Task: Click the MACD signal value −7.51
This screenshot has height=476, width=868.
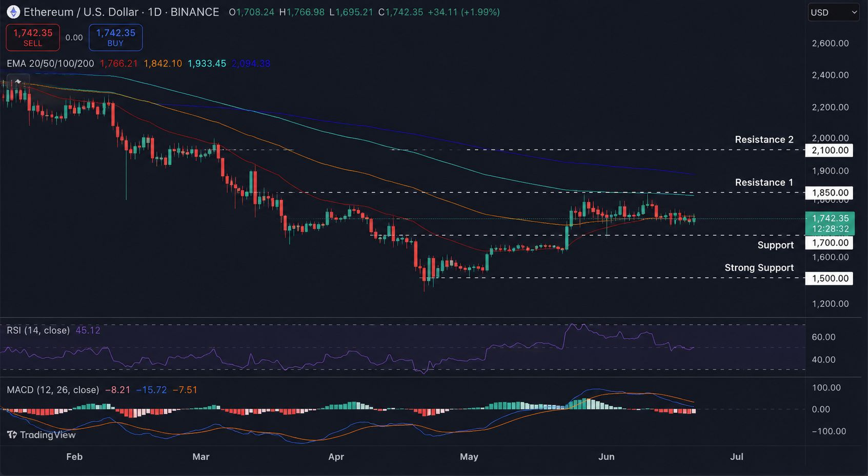Action: pos(185,390)
